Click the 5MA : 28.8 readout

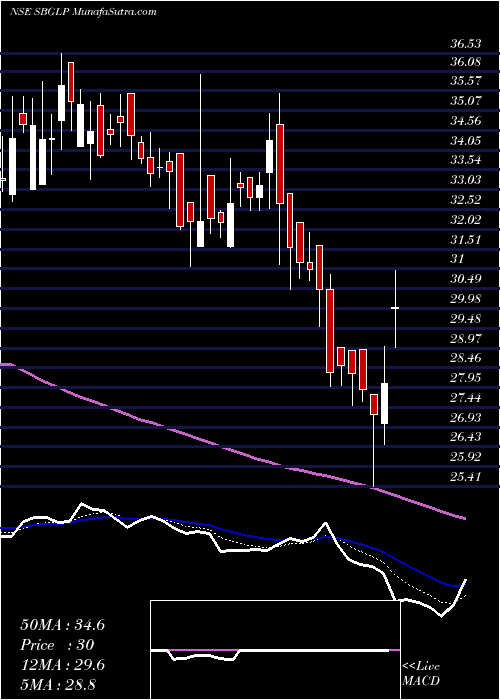pos(58,684)
